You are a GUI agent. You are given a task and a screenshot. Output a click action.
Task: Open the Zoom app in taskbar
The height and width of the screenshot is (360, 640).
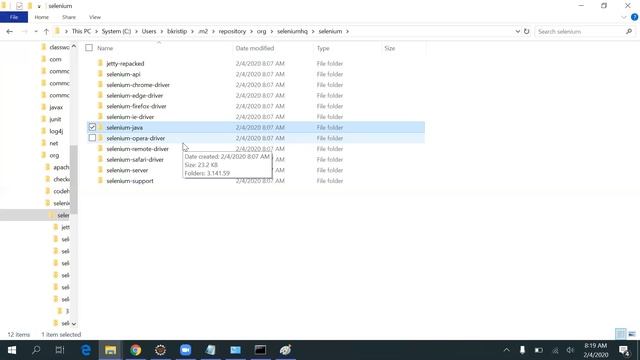[185, 350]
